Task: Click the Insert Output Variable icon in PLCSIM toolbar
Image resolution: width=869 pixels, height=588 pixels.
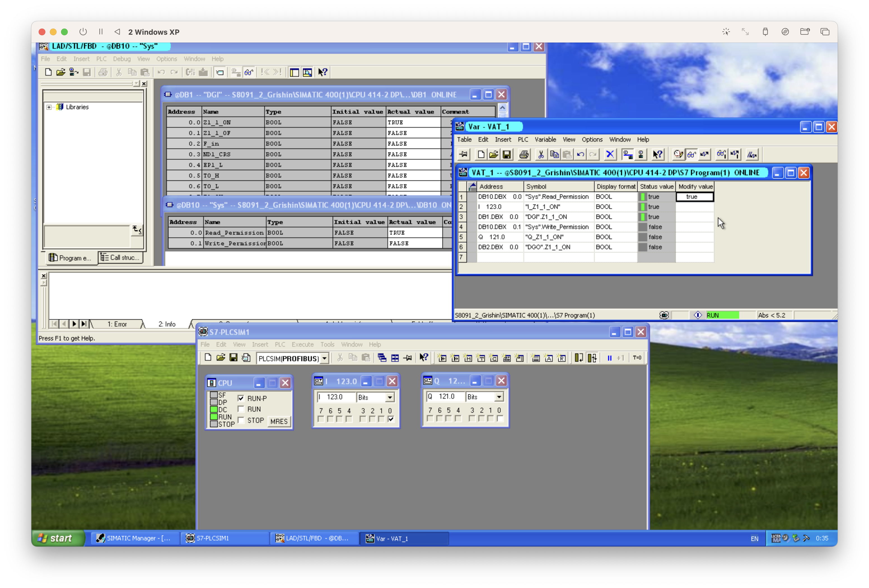Action: click(455, 358)
